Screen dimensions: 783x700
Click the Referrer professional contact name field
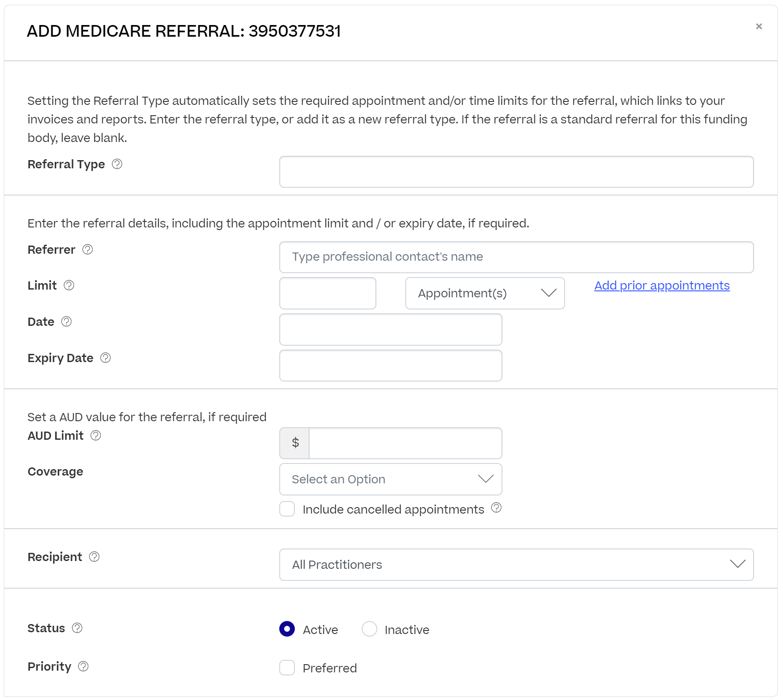coord(517,257)
